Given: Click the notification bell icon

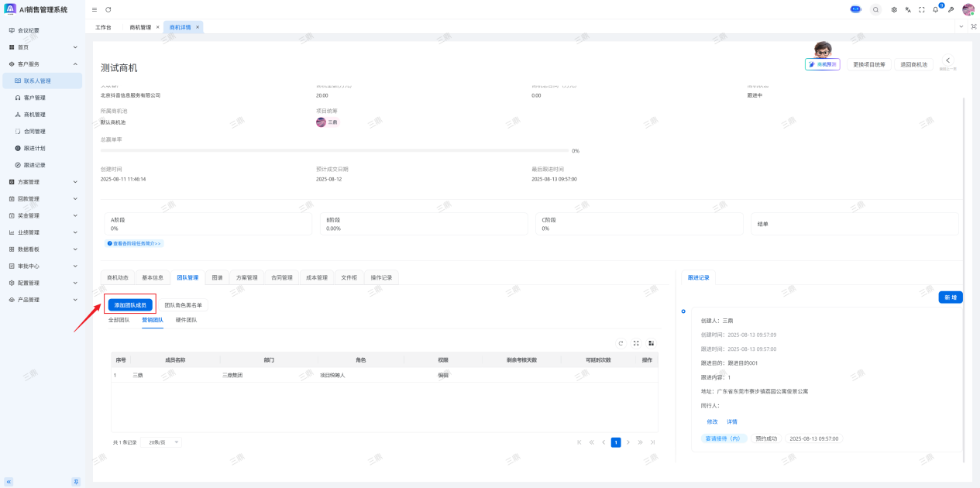Looking at the screenshot, I should tap(935, 10).
